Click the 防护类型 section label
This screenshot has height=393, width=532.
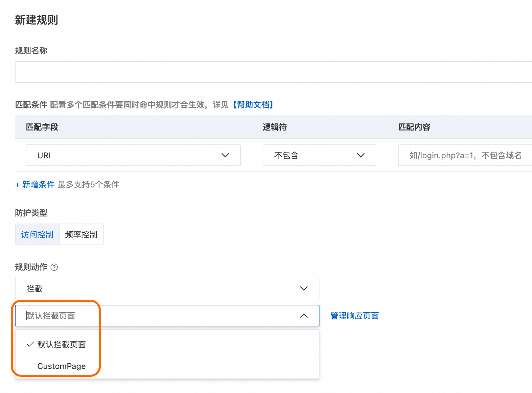[x=31, y=213]
